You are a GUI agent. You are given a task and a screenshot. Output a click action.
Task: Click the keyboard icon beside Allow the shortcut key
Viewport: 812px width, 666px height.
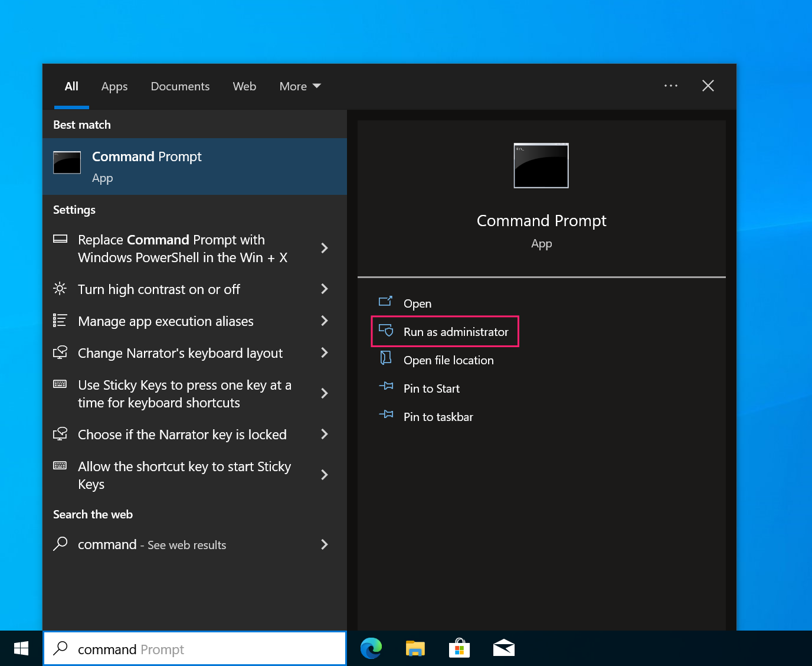[60, 465]
